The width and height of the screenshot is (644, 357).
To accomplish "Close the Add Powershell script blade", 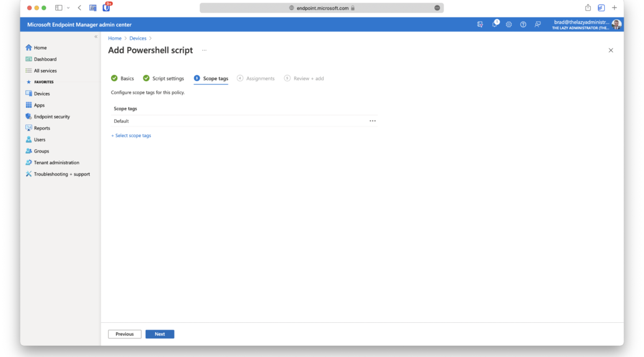I will [610, 50].
